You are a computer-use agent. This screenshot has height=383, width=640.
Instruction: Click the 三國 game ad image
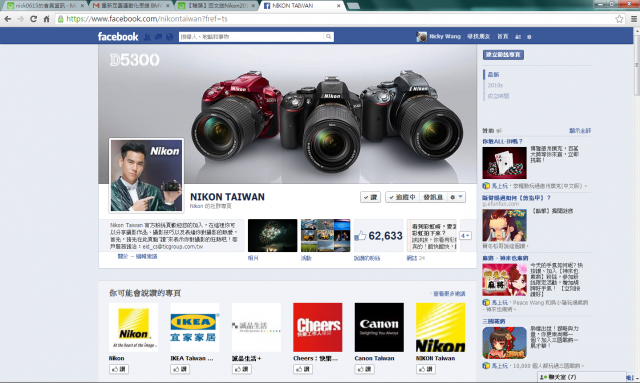(504, 343)
